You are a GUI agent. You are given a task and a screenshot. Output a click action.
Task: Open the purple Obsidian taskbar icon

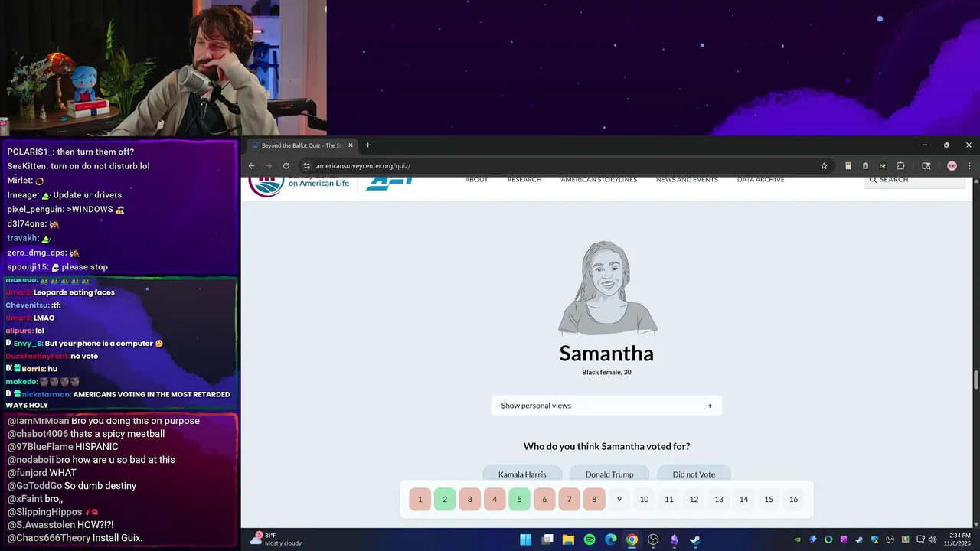click(x=674, y=540)
